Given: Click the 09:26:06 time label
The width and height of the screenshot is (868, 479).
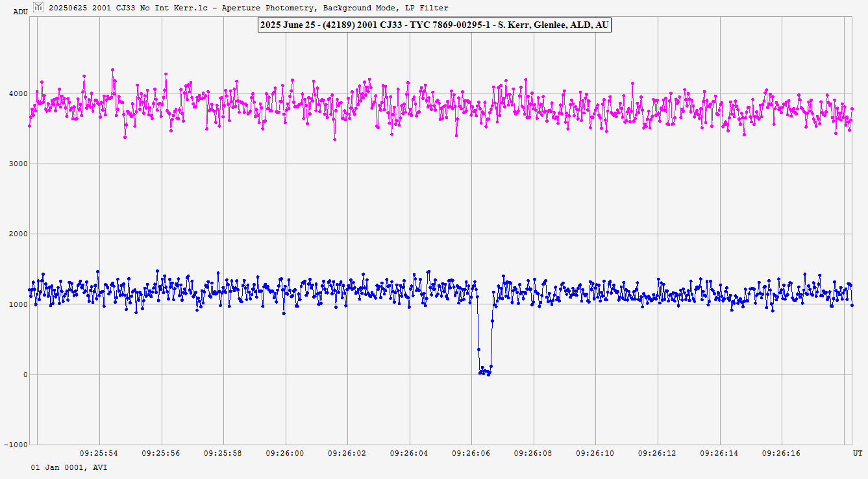Looking at the screenshot, I should 471,452.
